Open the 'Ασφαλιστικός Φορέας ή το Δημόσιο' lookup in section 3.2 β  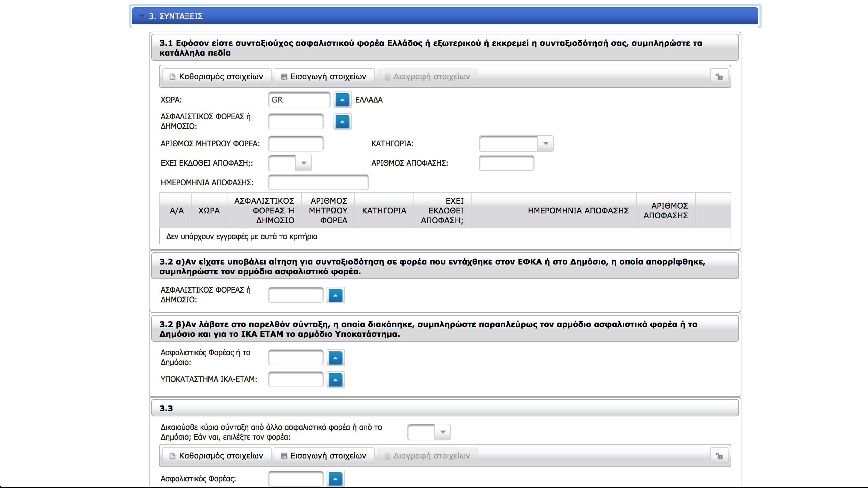click(x=335, y=358)
